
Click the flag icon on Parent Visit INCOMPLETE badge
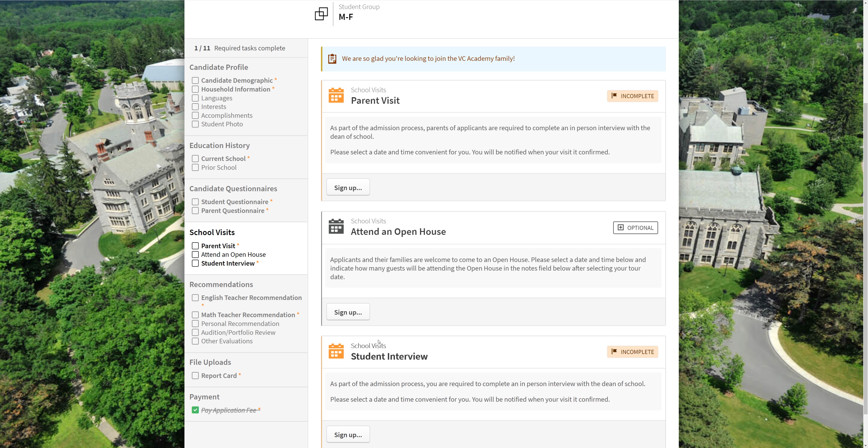pyautogui.click(x=615, y=96)
